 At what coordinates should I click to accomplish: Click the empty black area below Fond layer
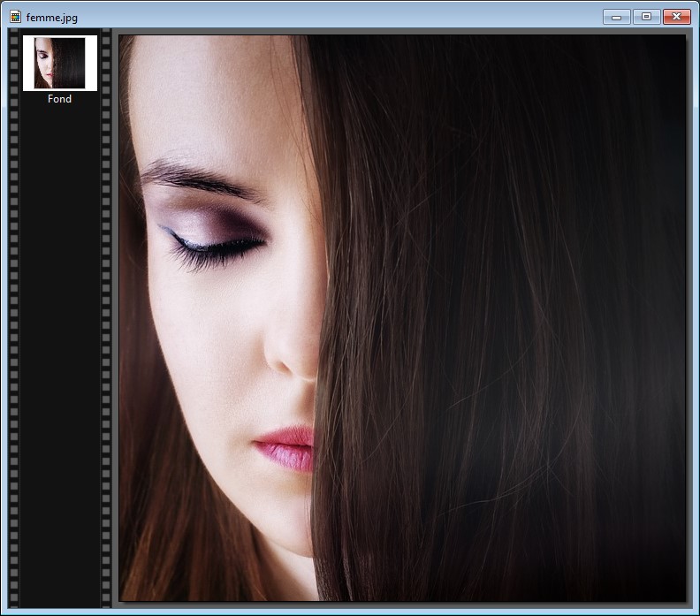point(59,354)
